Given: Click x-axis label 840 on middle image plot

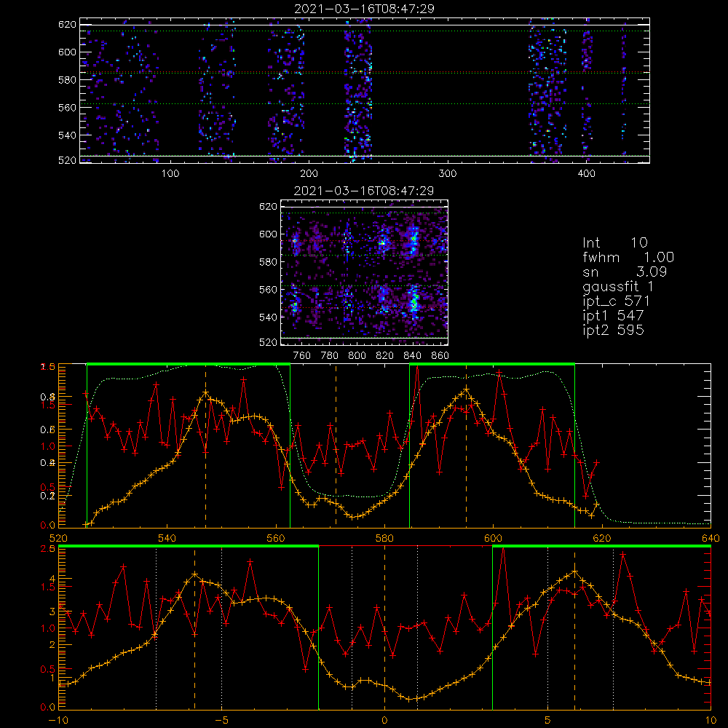Looking at the screenshot, I should [412, 356].
